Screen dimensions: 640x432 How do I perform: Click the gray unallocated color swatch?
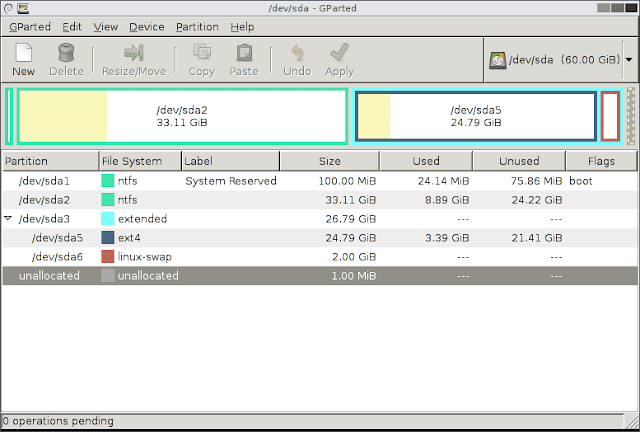click(x=108, y=276)
